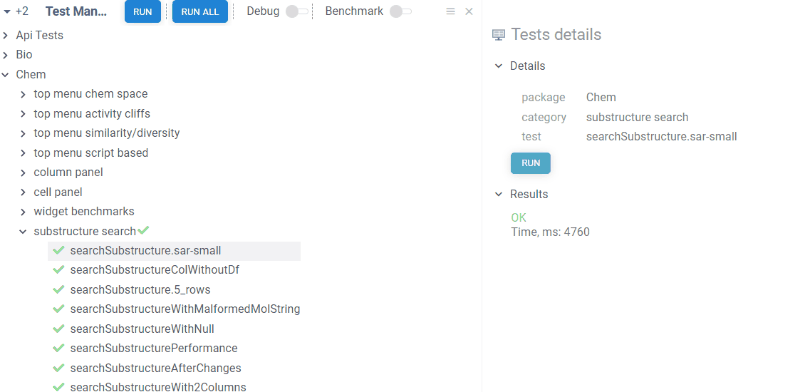Click RUN button in Tests details
800x392 pixels.
coord(531,163)
